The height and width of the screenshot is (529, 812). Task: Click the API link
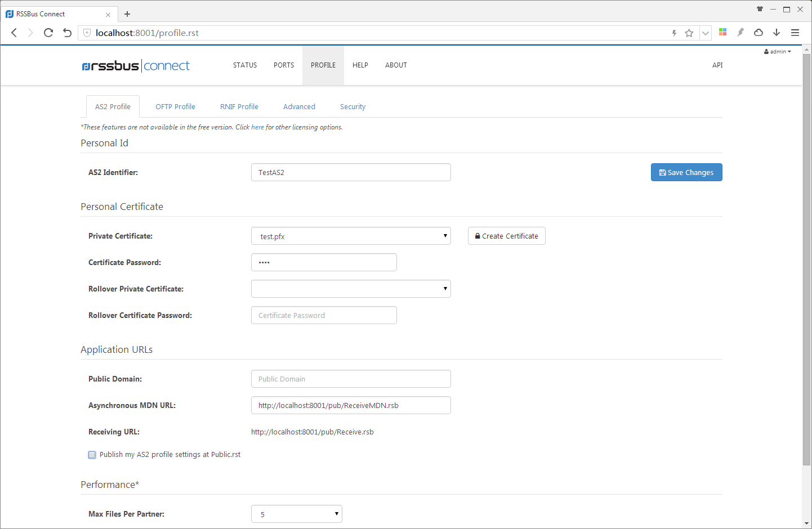[x=717, y=65]
